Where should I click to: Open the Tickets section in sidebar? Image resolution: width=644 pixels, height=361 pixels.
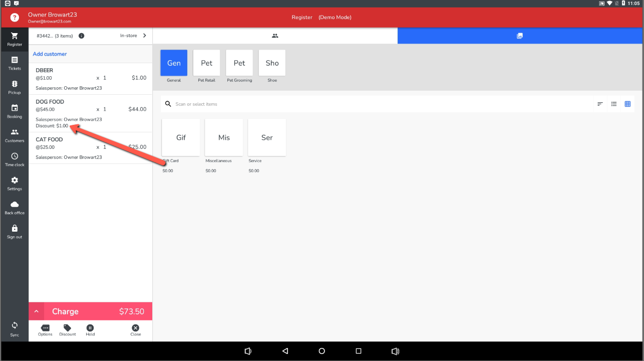coord(15,63)
